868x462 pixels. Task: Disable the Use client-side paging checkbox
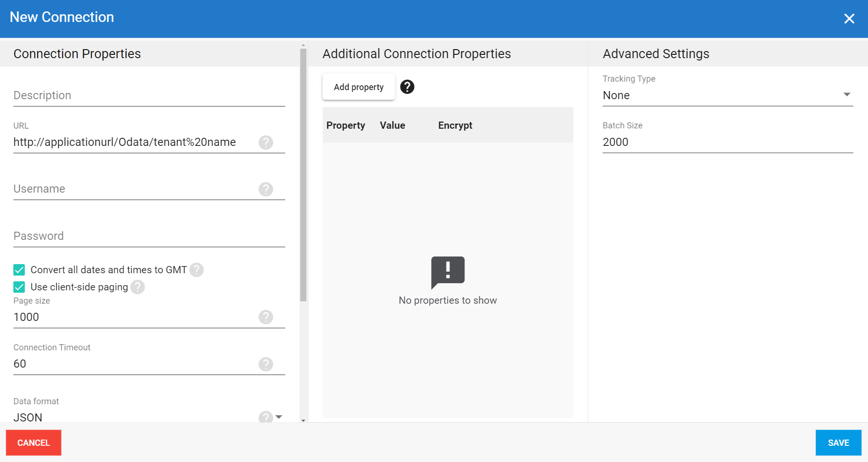19,287
